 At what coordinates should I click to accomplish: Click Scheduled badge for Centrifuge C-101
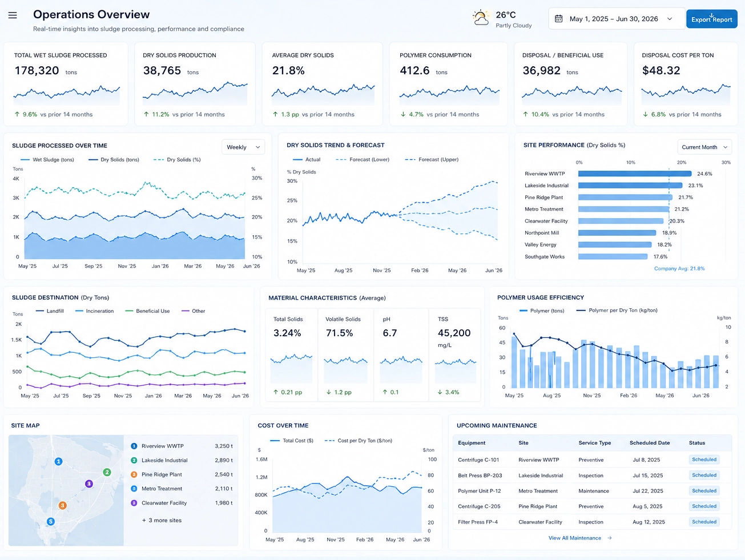[x=704, y=460]
